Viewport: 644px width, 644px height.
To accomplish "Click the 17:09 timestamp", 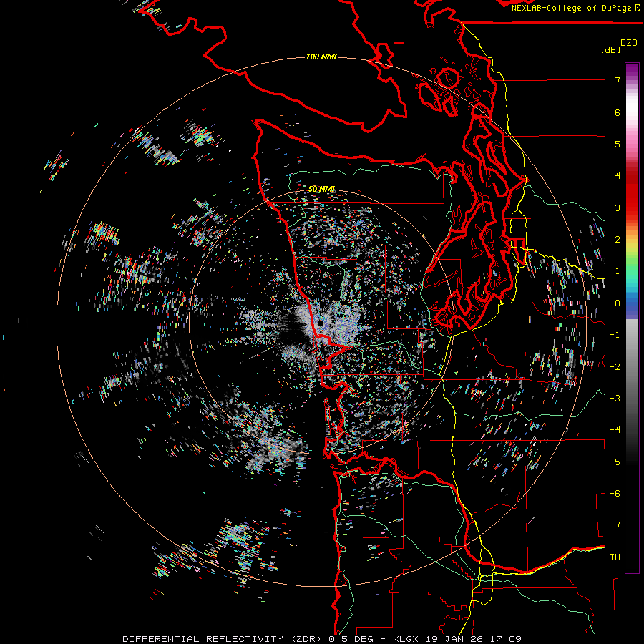I will click(504, 639).
